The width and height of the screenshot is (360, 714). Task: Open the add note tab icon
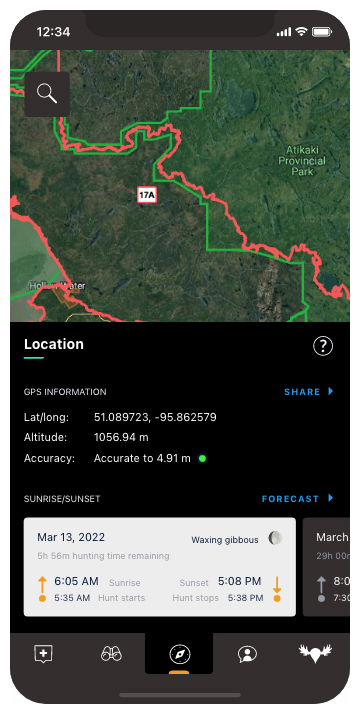point(44,654)
